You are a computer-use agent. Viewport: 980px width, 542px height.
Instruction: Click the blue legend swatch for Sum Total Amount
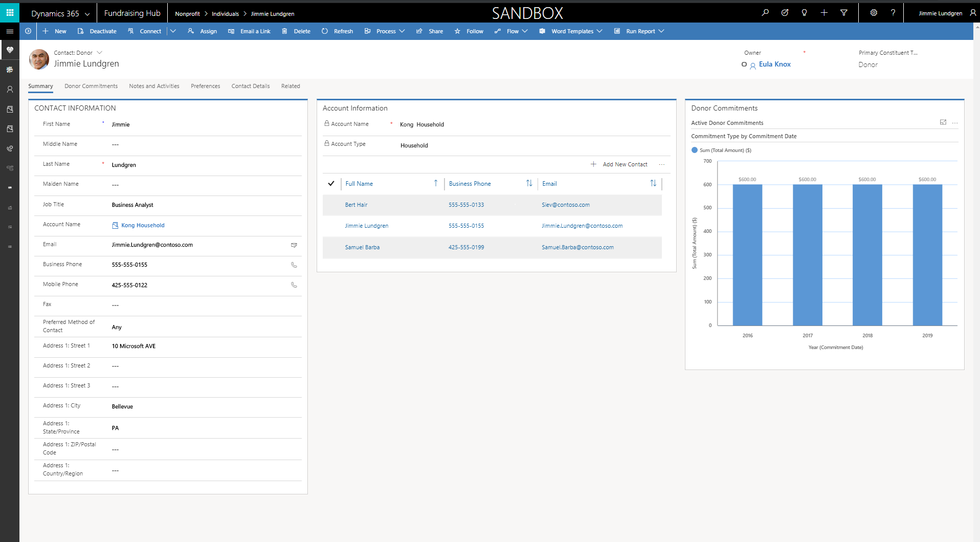[694, 150]
